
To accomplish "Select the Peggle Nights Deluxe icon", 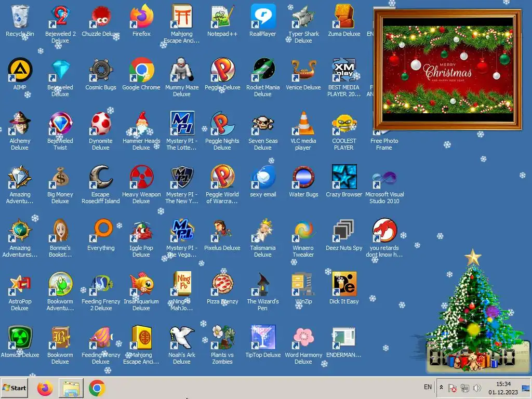I will click(x=222, y=124).
